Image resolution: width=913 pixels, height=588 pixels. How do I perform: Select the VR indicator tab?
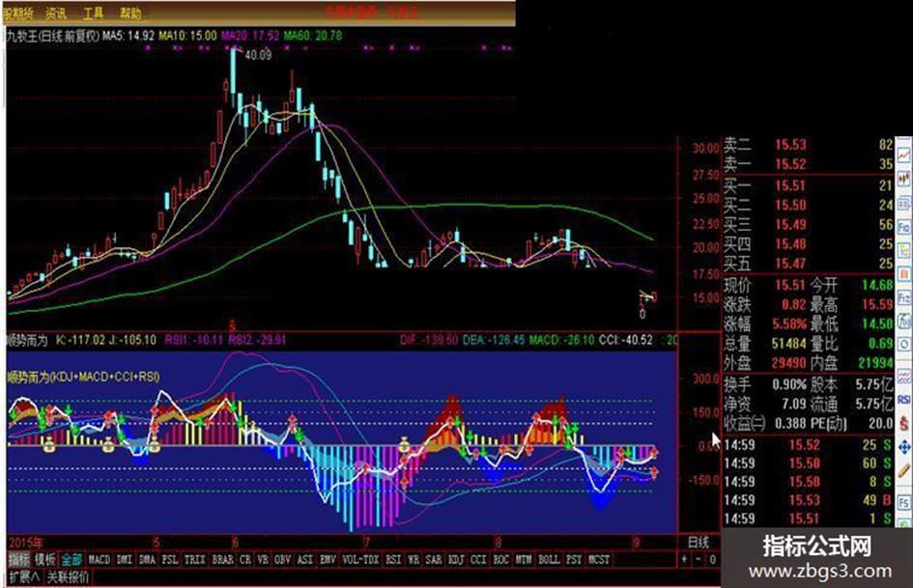point(263,559)
